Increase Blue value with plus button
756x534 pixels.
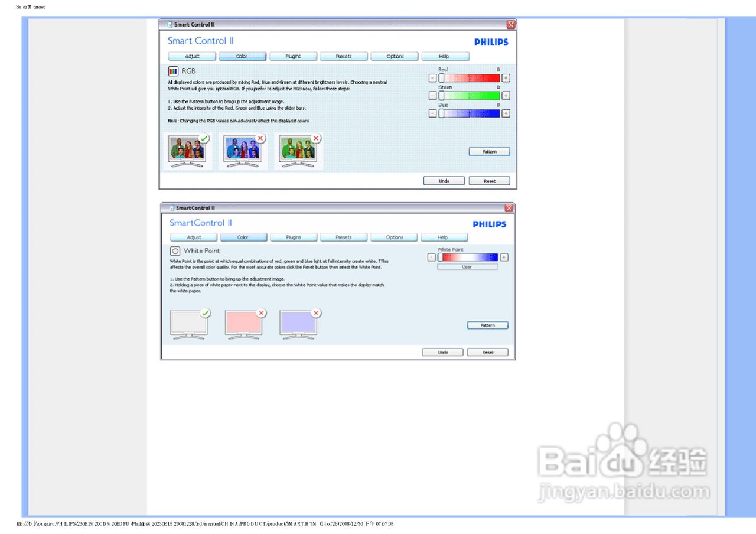tap(506, 113)
